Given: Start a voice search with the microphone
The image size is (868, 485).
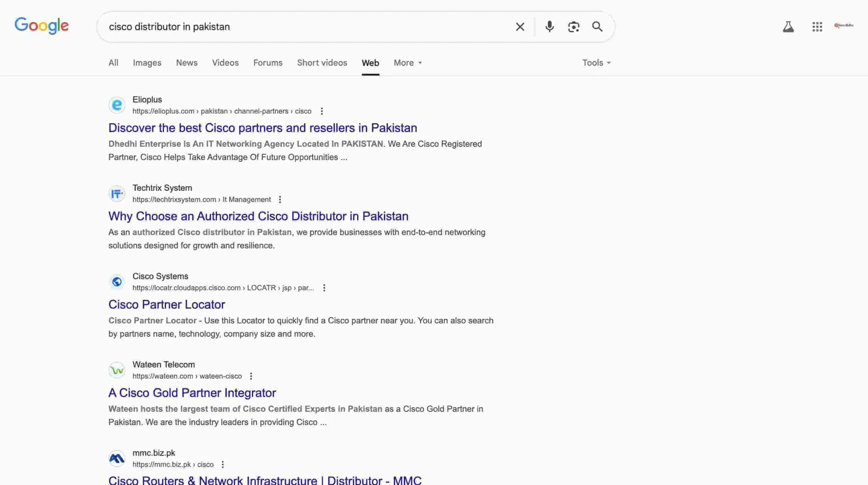Looking at the screenshot, I should (549, 26).
